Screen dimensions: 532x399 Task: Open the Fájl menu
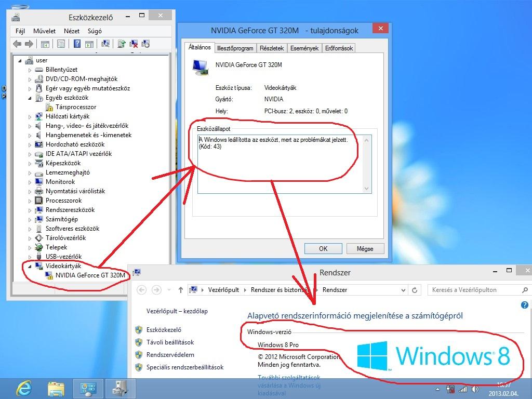(x=20, y=31)
